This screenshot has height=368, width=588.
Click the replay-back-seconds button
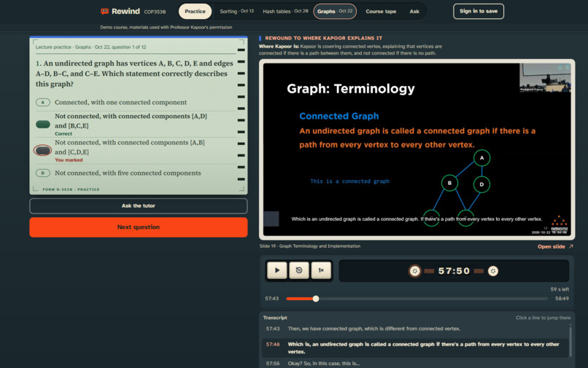(299, 270)
